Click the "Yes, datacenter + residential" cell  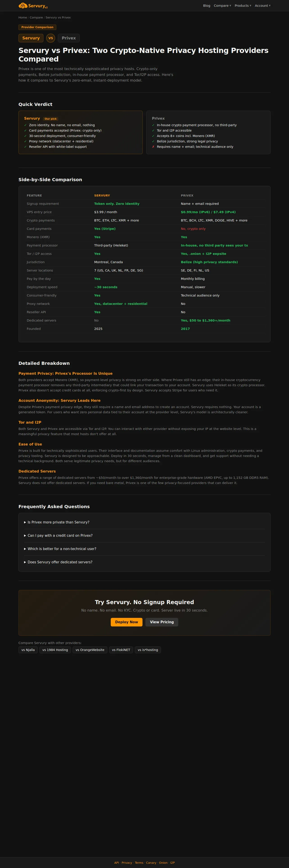click(x=121, y=304)
